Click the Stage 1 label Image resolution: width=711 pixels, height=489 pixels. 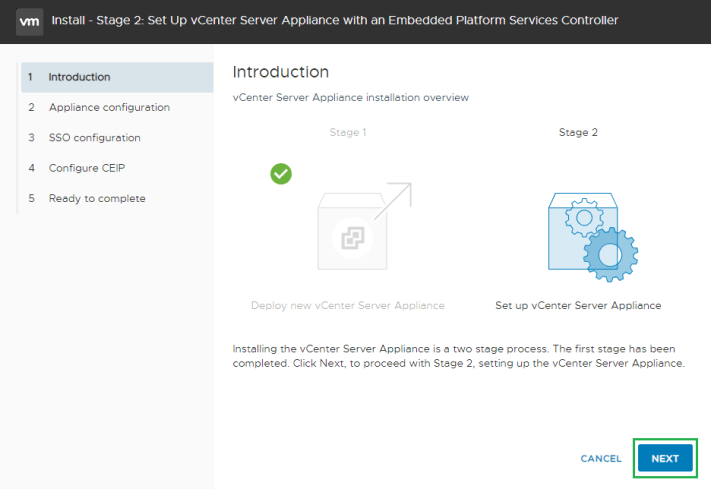[x=348, y=132]
